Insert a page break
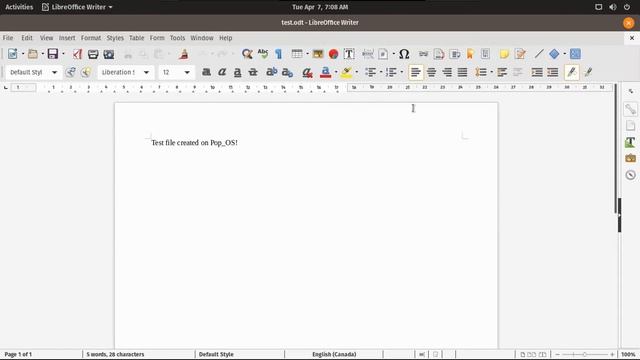This screenshot has height=360, width=640. [x=368, y=54]
